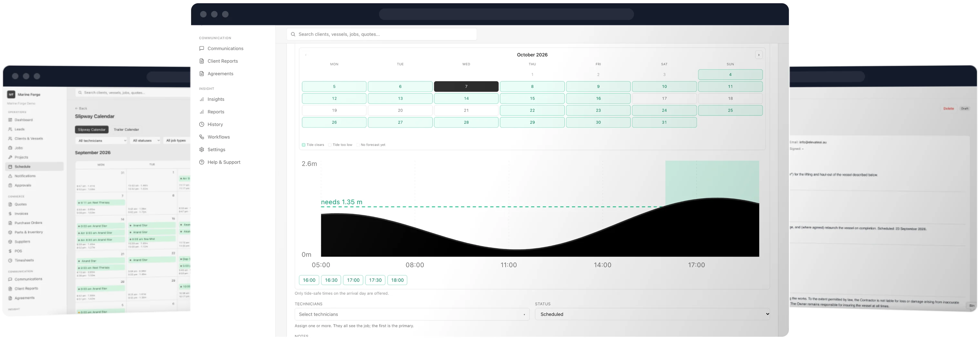The image size is (980, 340).
Task: Pick the 16:00 time slot
Action: pos(309,280)
